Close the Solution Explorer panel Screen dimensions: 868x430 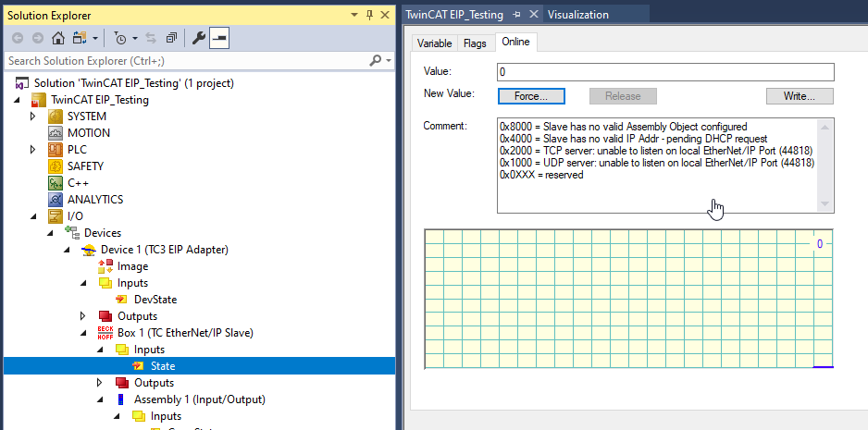point(385,16)
